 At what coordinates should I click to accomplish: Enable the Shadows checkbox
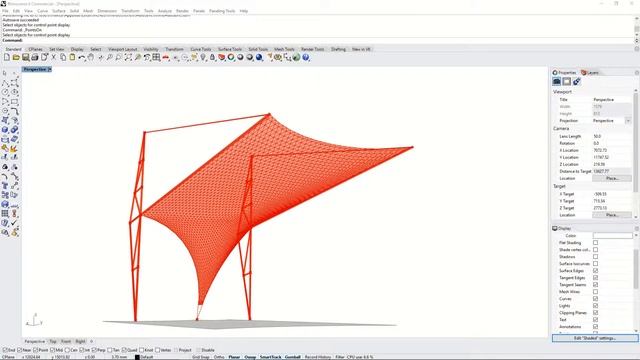[x=596, y=257]
